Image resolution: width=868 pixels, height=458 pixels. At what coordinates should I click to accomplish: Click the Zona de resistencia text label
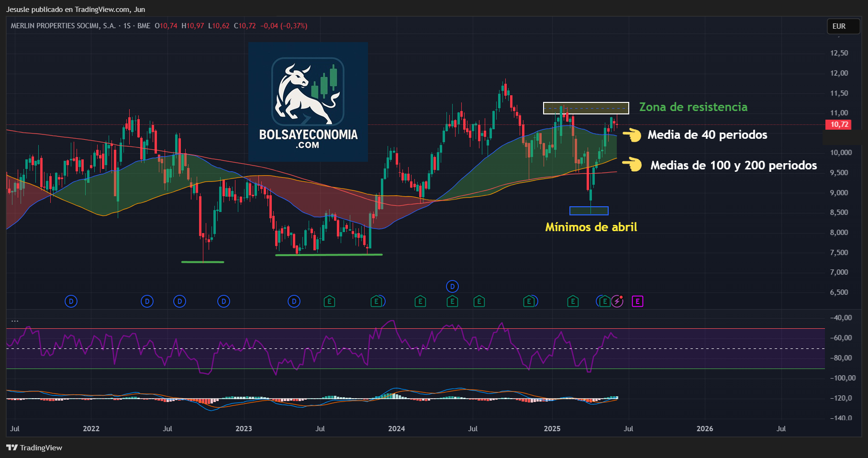coord(693,107)
